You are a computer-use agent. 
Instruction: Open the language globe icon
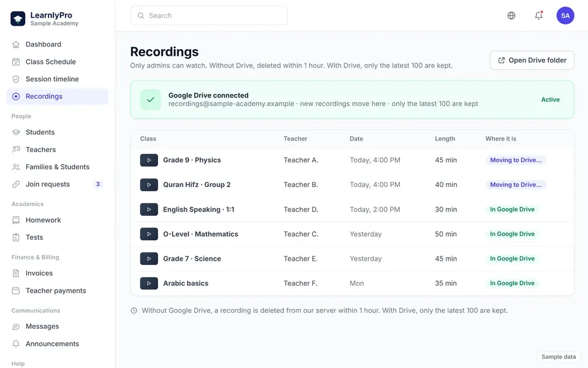[x=511, y=15]
